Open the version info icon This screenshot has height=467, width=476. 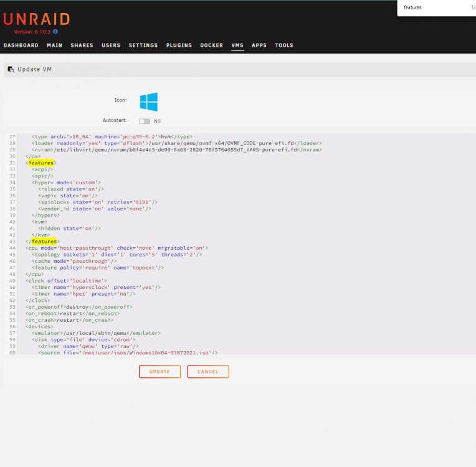pos(55,32)
